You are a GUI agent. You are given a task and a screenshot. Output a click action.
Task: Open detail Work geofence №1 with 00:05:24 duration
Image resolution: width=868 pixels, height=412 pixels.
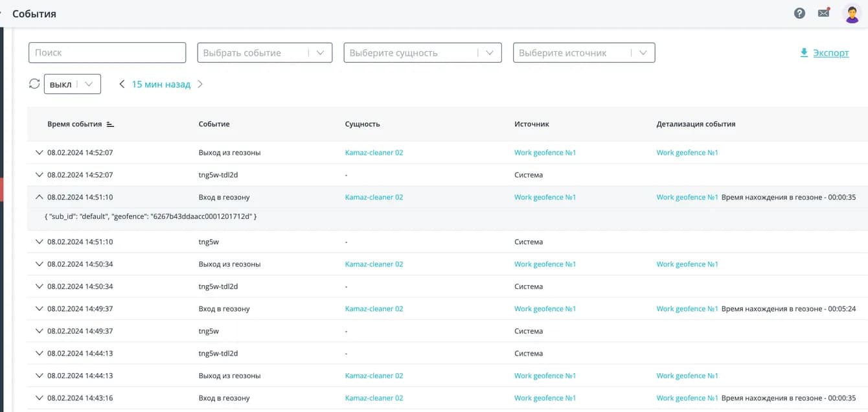(687, 309)
